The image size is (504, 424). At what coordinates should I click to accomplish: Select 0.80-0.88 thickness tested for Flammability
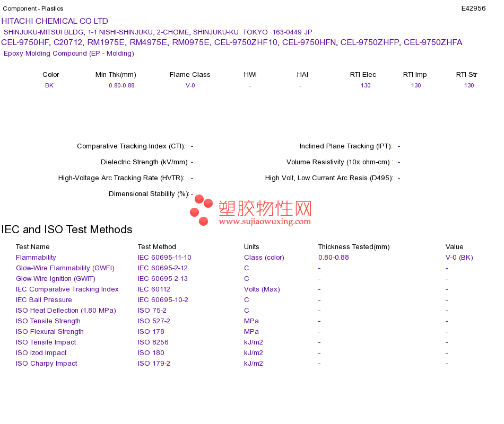coord(334,258)
